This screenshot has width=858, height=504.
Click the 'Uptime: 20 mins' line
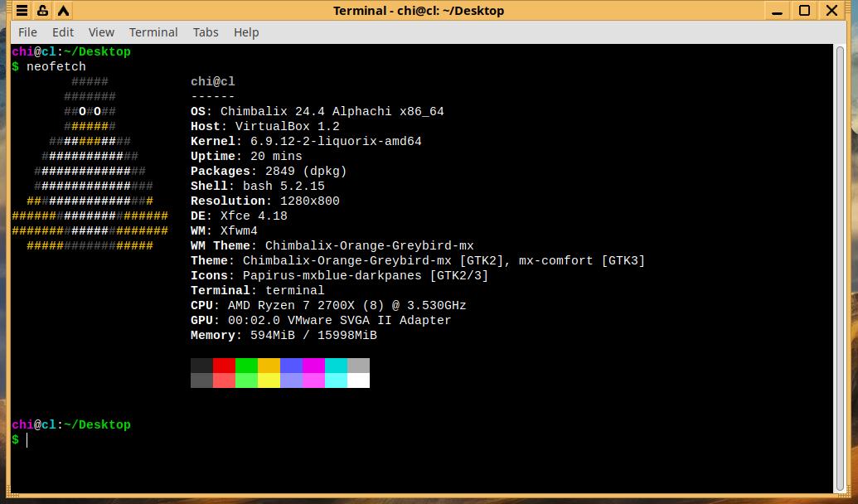click(246, 157)
